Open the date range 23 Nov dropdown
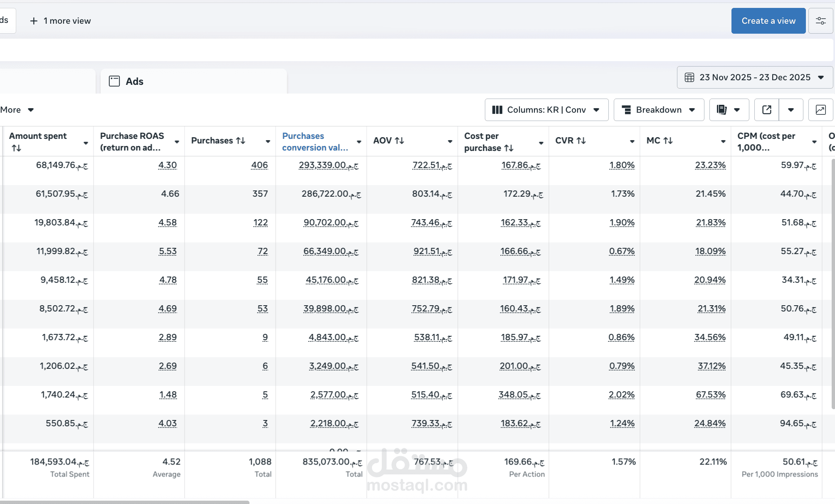Screen dimensions: 835x504 [755, 77]
